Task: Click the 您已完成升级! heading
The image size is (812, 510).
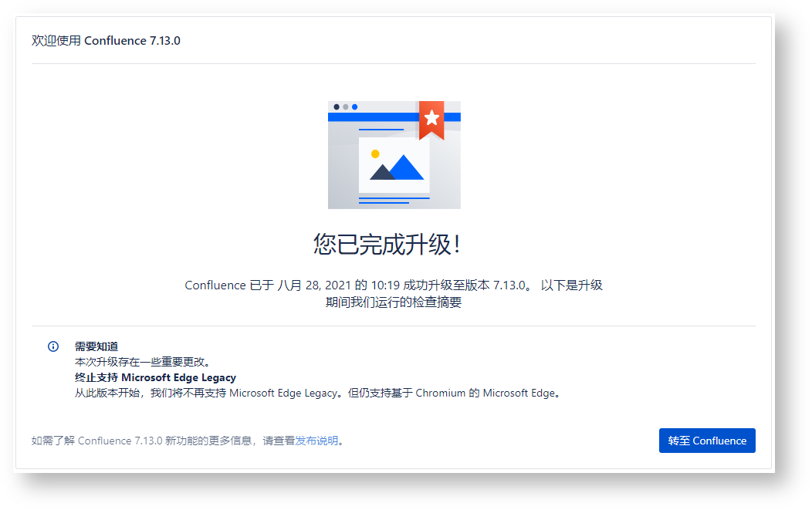Action: [x=387, y=245]
